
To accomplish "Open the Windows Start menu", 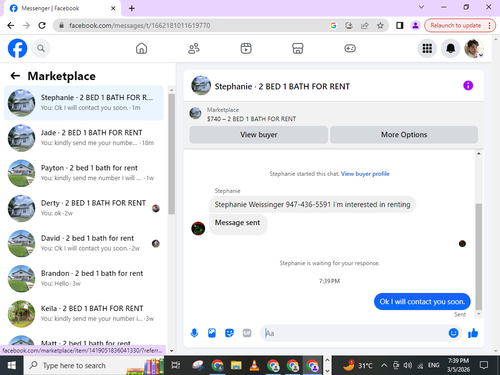I will [x=12, y=365].
